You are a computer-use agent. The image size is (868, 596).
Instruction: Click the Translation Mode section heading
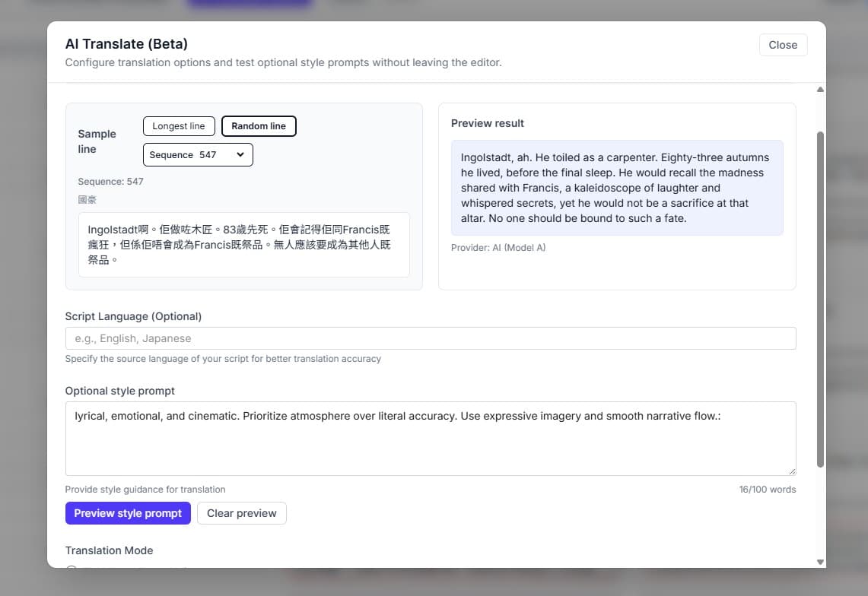109,550
